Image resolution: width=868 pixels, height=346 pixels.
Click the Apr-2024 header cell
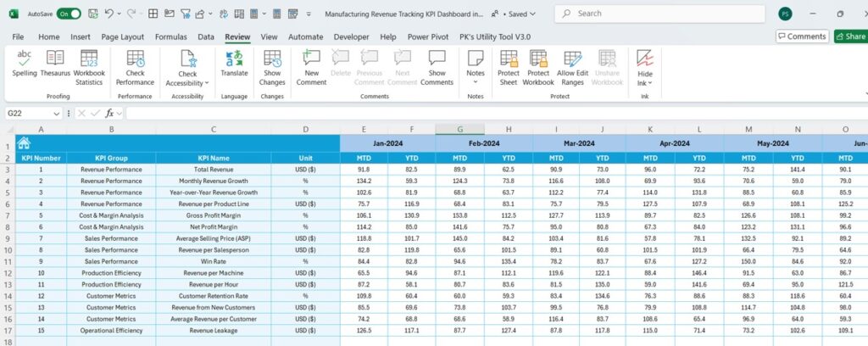[674, 142]
